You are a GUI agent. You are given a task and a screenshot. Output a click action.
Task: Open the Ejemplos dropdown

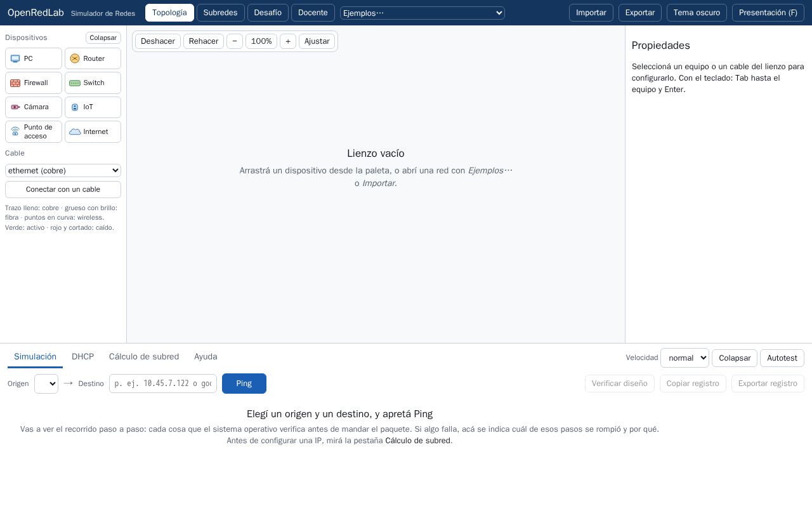pyautogui.click(x=422, y=13)
